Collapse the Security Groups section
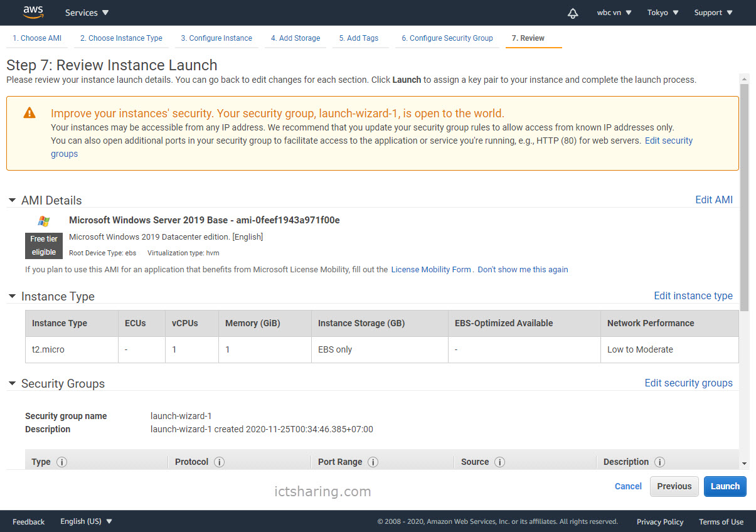Viewport: 756px width, 532px height. click(x=12, y=383)
